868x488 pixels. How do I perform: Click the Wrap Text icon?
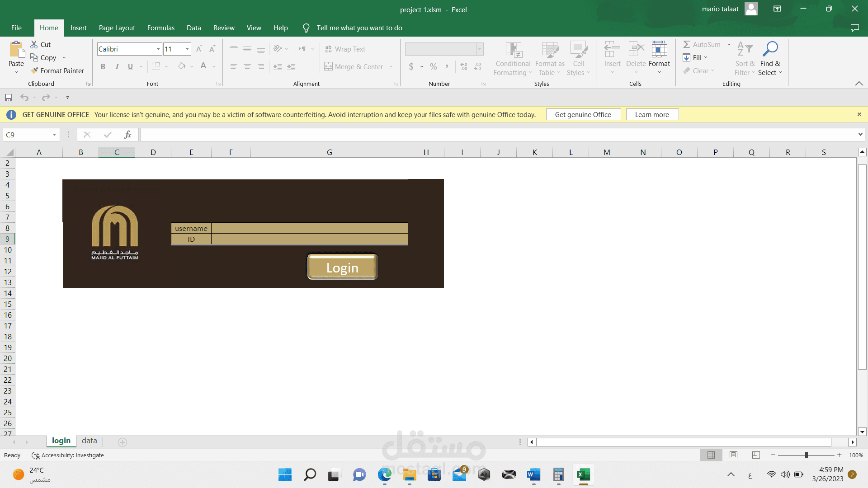coord(329,49)
